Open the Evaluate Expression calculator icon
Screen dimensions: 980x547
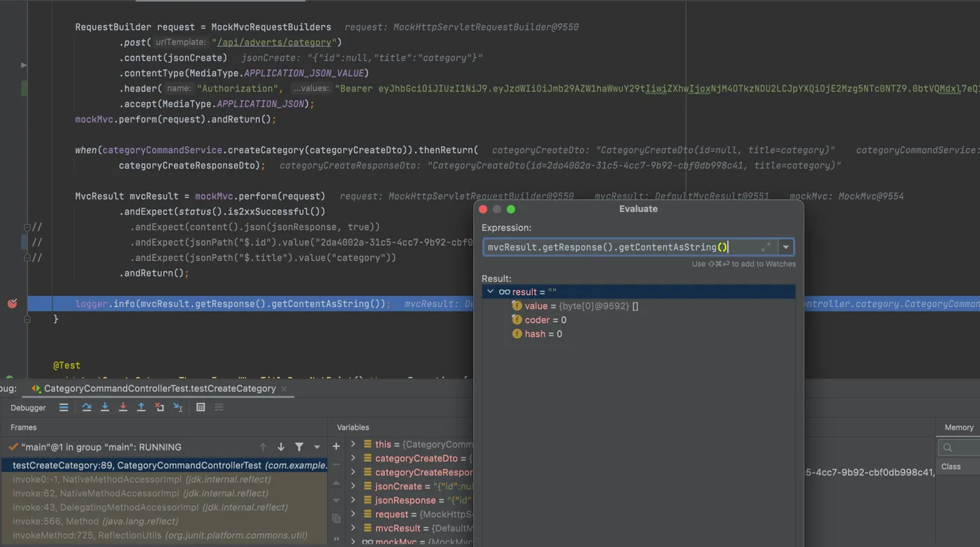tap(201, 407)
